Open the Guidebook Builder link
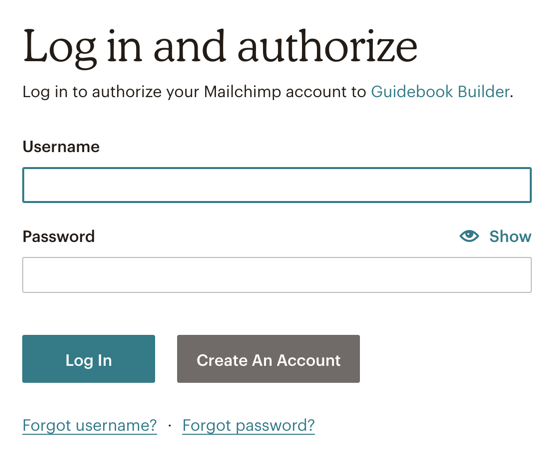Screen dimensions: 555x449 point(440,92)
